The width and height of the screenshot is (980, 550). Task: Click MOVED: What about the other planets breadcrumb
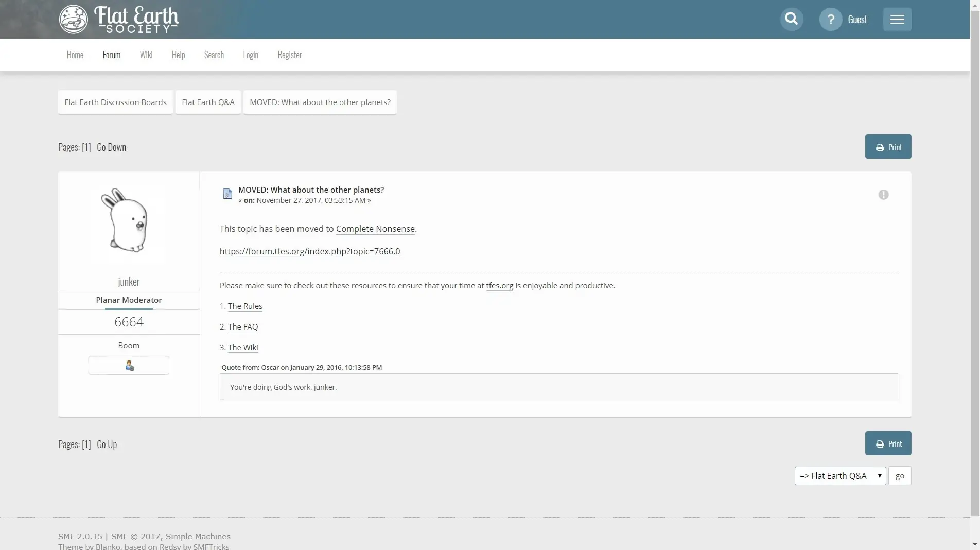(x=320, y=102)
